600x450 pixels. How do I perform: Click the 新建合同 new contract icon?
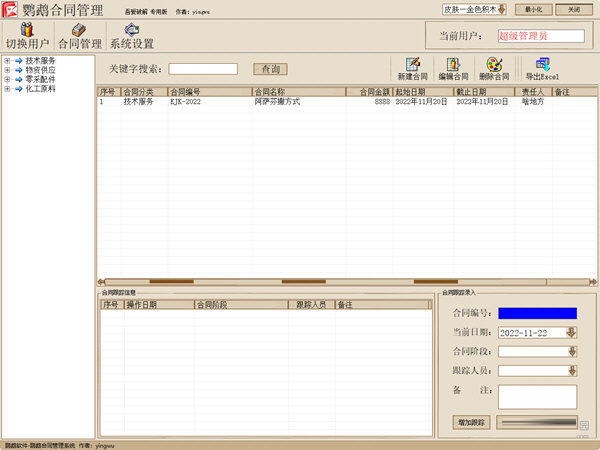(x=413, y=68)
